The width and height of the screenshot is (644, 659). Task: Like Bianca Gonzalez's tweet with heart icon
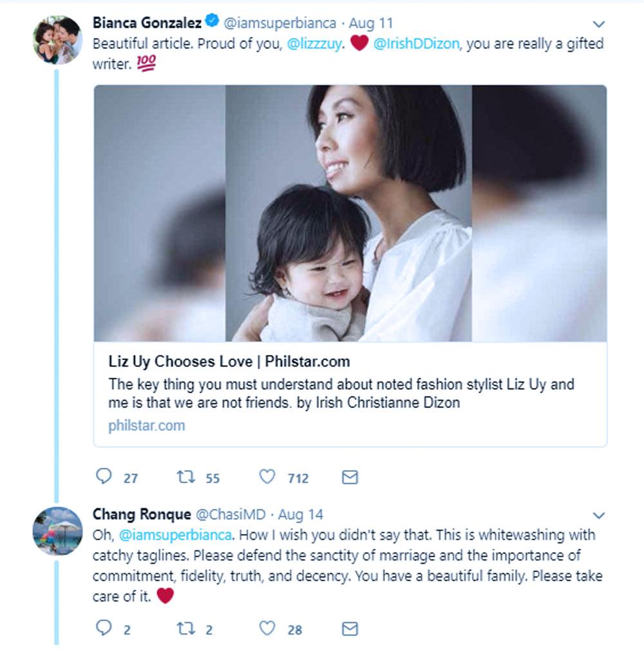tap(267, 477)
